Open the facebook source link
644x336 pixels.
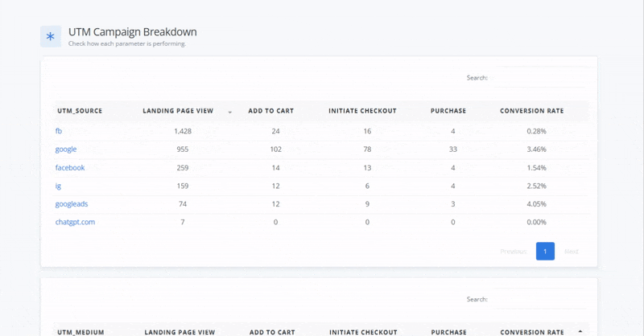[70, 167]
